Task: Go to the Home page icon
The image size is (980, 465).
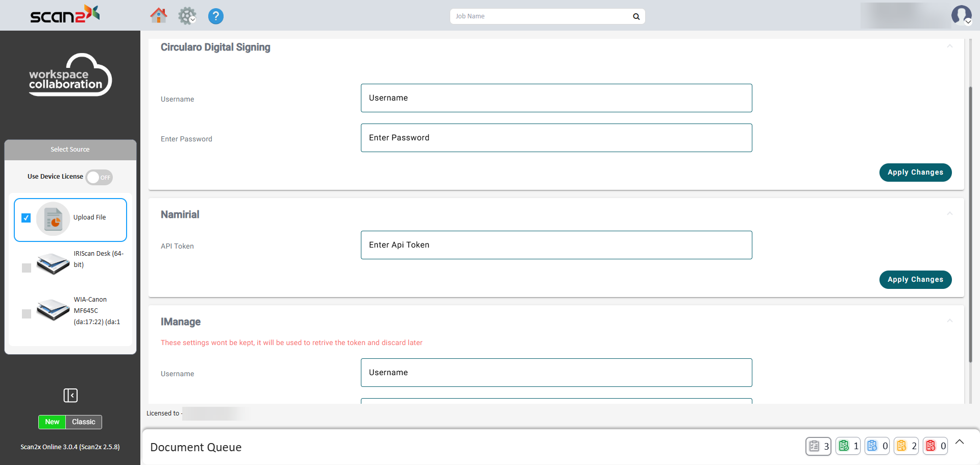Action: coord(158,16)
